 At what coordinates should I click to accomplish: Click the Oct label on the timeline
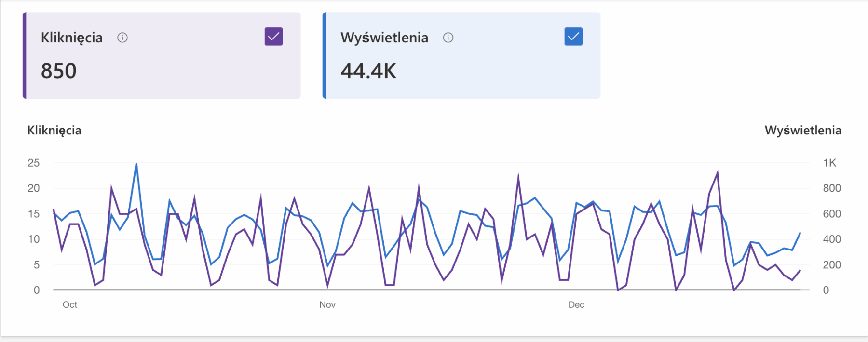coord(70,304)
